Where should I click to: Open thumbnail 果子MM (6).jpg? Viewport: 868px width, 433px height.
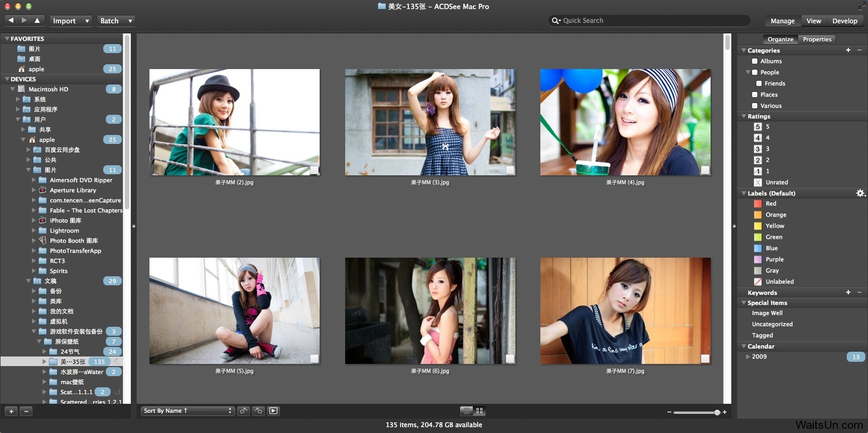430,311
